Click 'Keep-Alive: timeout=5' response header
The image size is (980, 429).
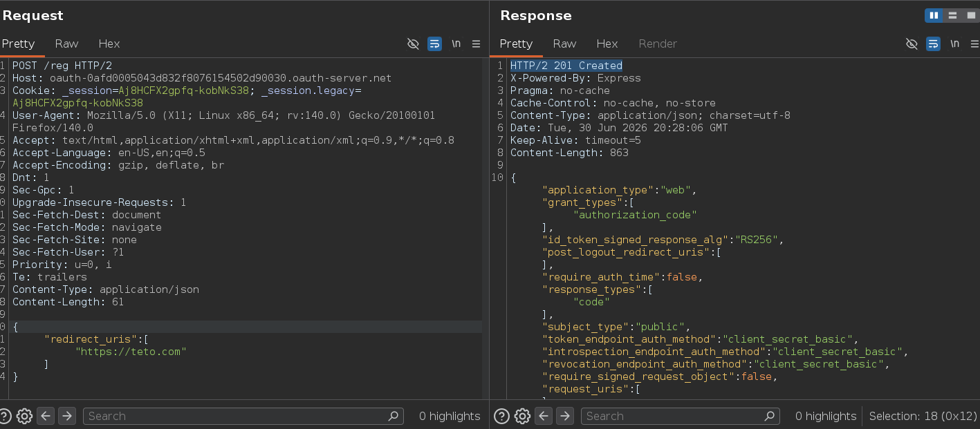click(x=575, y=140)
